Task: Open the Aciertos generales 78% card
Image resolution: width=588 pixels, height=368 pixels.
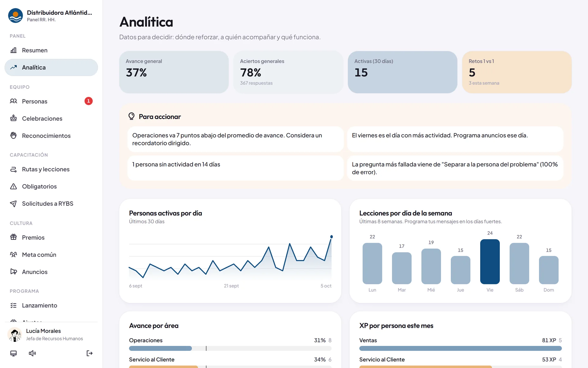Action: pos(288,72)
